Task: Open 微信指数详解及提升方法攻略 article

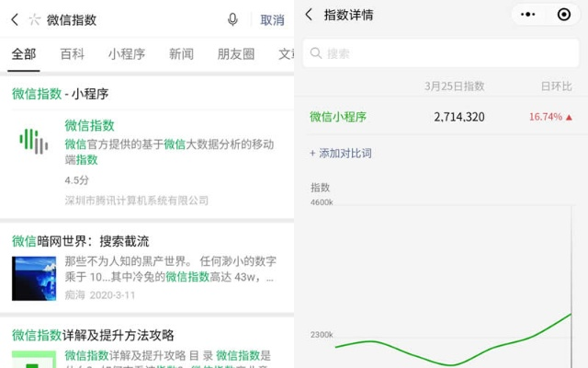Action: (93, 335)
